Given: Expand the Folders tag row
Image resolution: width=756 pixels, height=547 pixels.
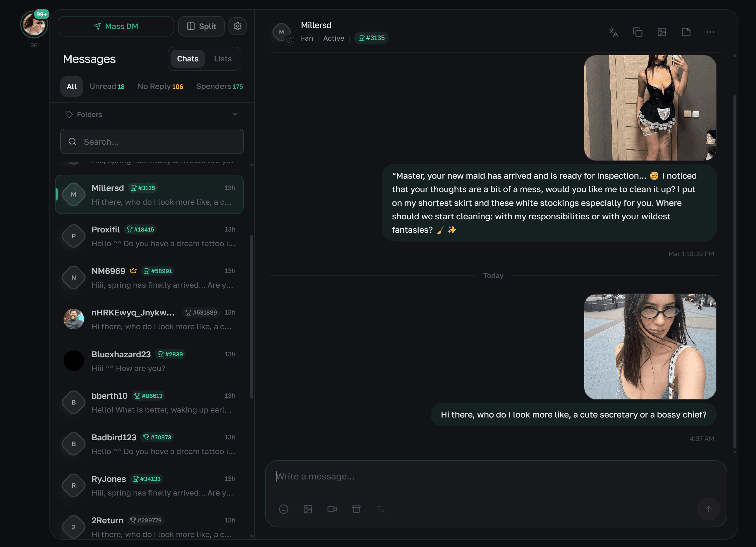Looking at the screenshot, I should pyautogui.click(x=89, y=114).
